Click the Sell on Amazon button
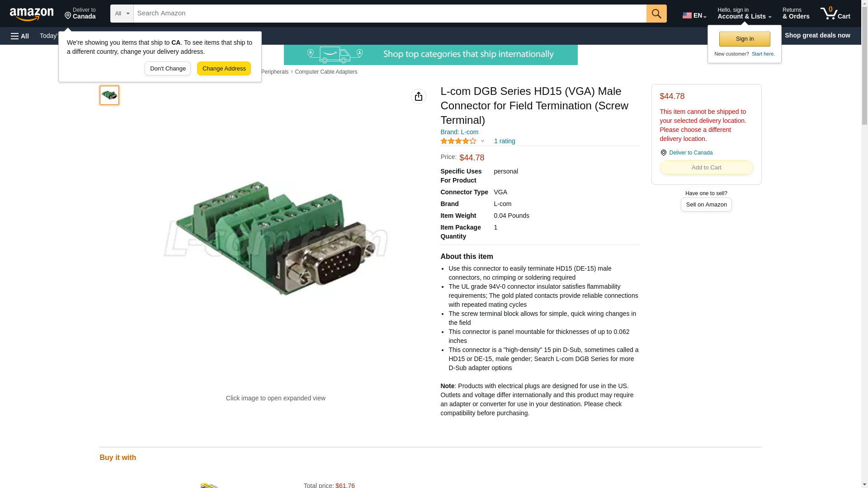The height and width of the screenshot is (488, 868). 706,205
